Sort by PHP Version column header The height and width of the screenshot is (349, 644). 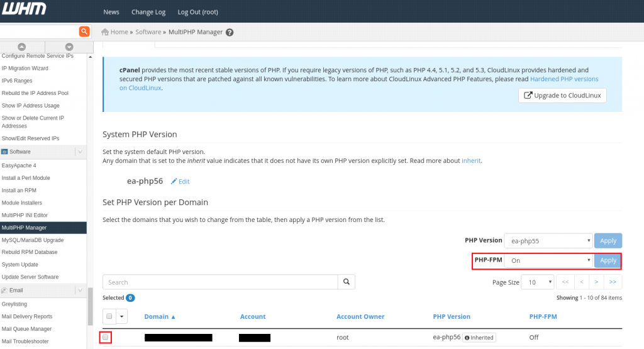[452, 316]
